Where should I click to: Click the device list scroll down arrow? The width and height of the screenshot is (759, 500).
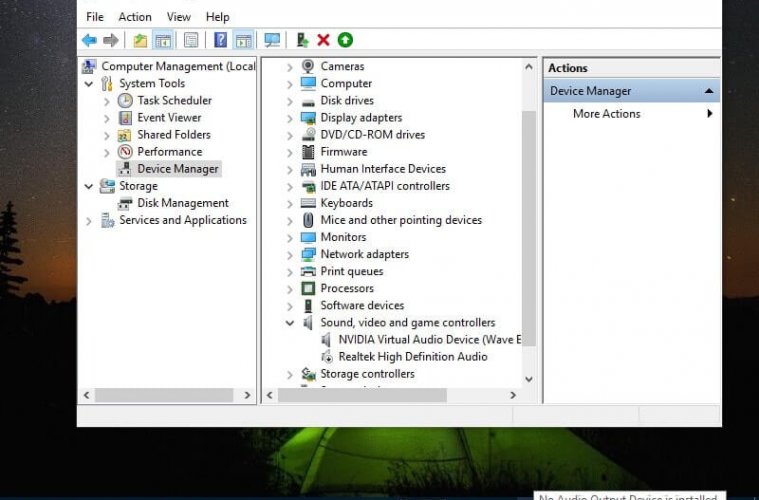coord(529,379)
